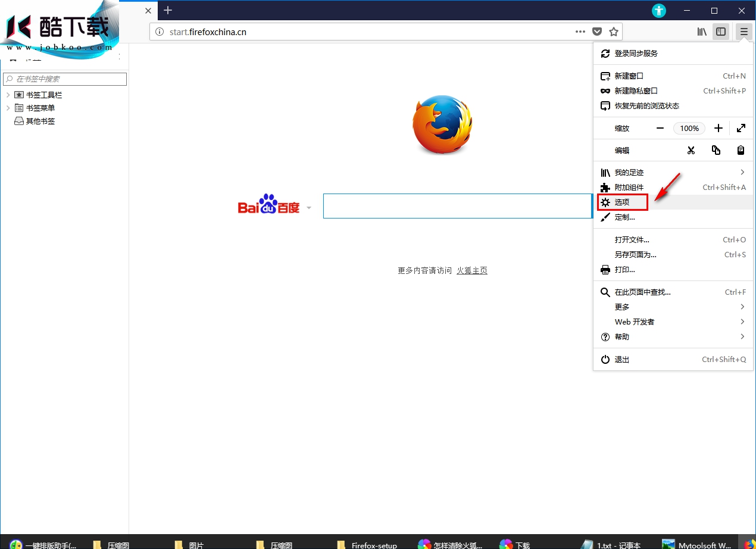
Task: Open a new tab with the plus button
Action: point(168,10)
